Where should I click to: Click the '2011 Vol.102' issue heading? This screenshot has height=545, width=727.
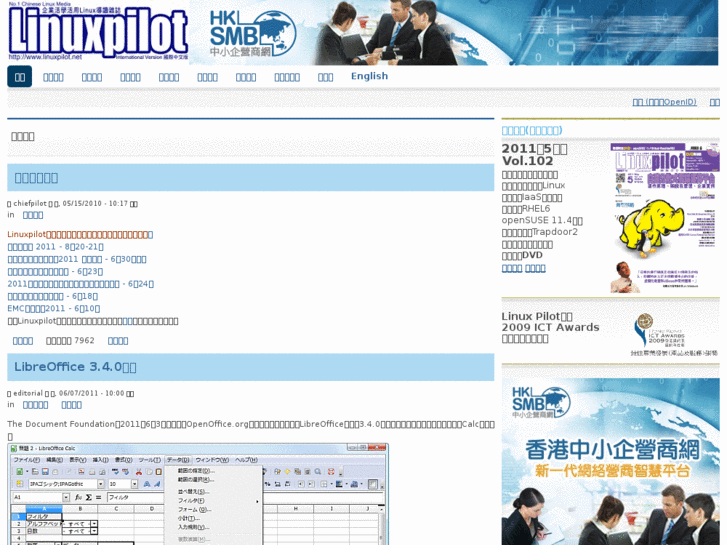point(534,154)
